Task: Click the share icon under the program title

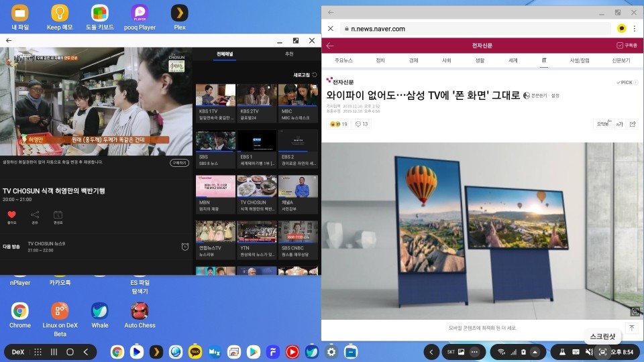Action: (35, 215)
